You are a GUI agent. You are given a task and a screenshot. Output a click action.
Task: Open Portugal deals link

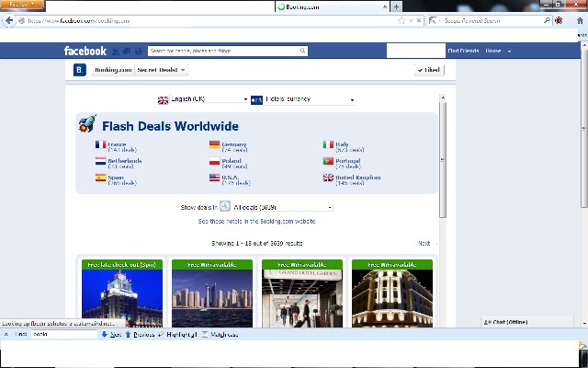348,161
